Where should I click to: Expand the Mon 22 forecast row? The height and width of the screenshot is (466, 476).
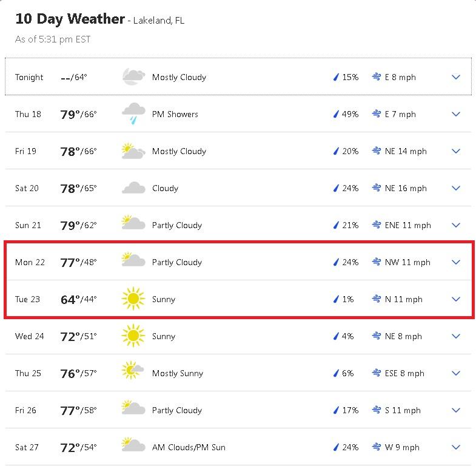240,262
